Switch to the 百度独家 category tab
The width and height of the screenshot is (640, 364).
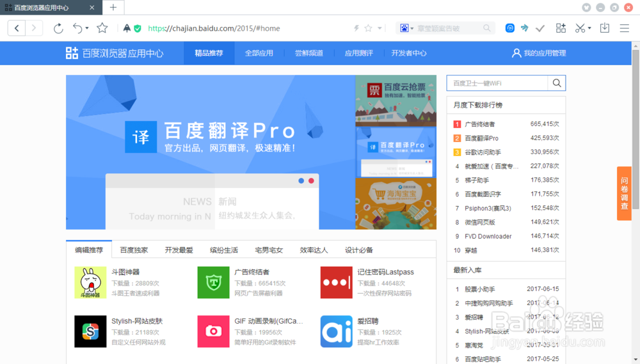(134, 249)
